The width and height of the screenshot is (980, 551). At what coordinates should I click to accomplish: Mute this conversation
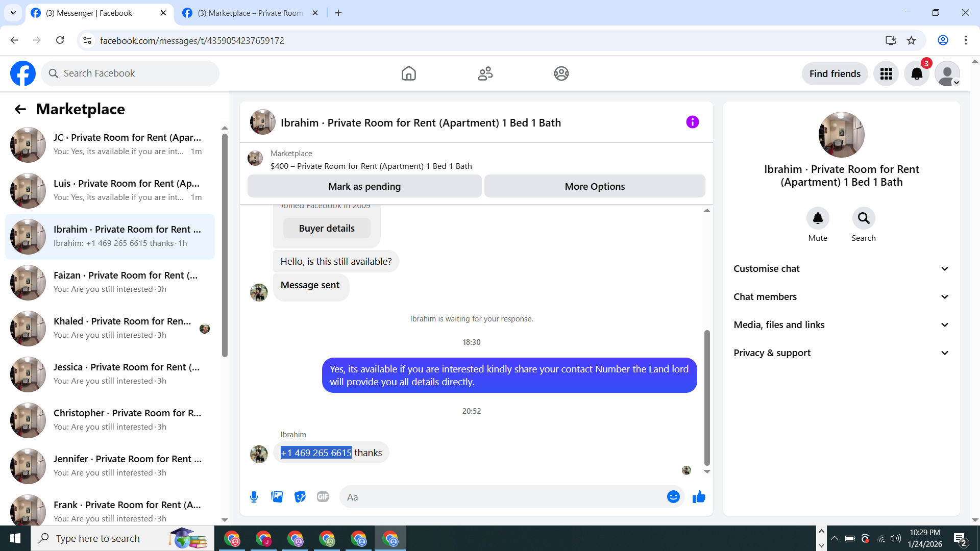818,218
